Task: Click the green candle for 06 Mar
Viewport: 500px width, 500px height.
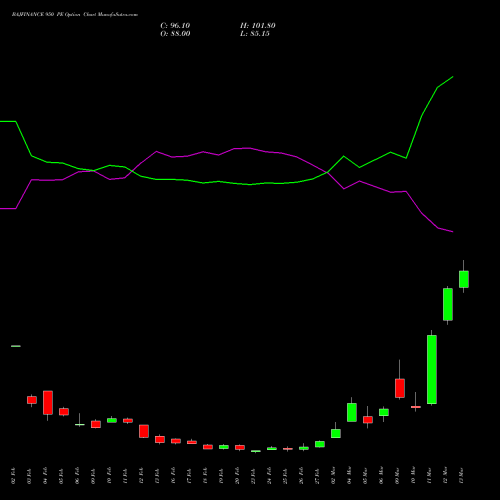Action: (x=384, y=412)
